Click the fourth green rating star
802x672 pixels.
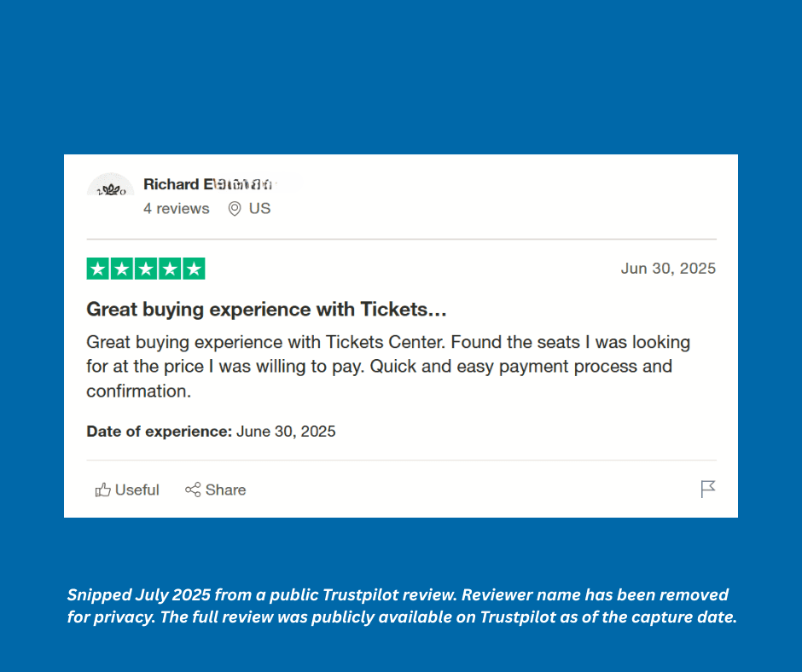pos(170,269)
